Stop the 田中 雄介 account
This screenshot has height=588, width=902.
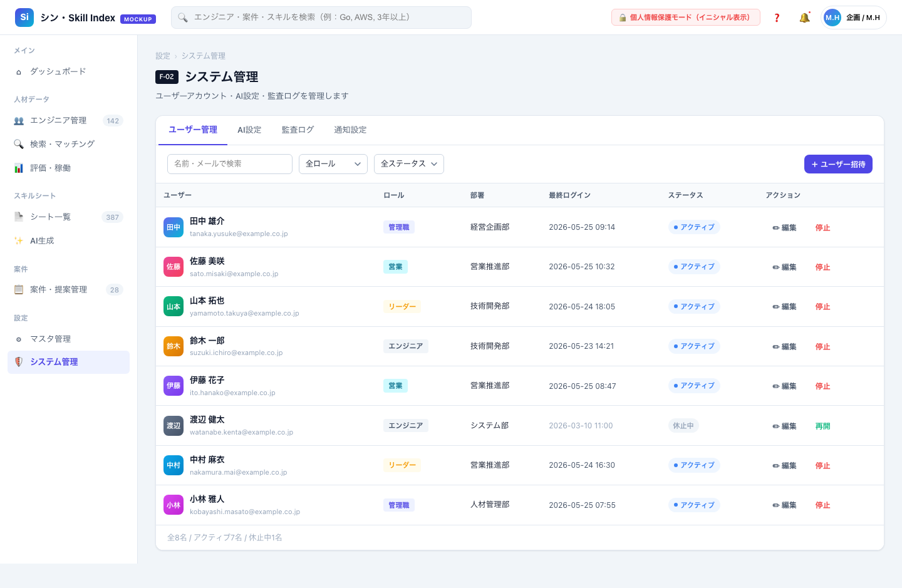pos(822,228)
